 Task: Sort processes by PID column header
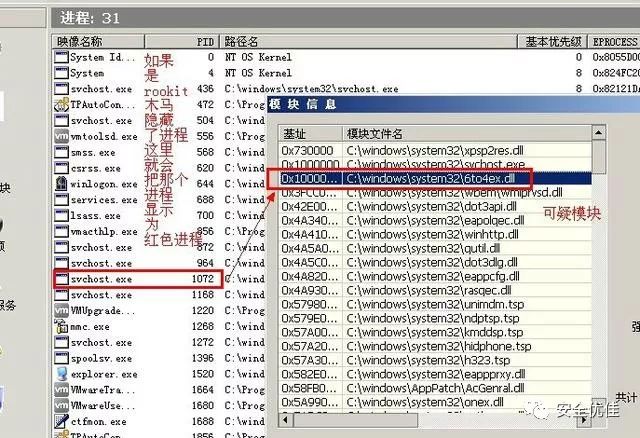coord(182,42)
